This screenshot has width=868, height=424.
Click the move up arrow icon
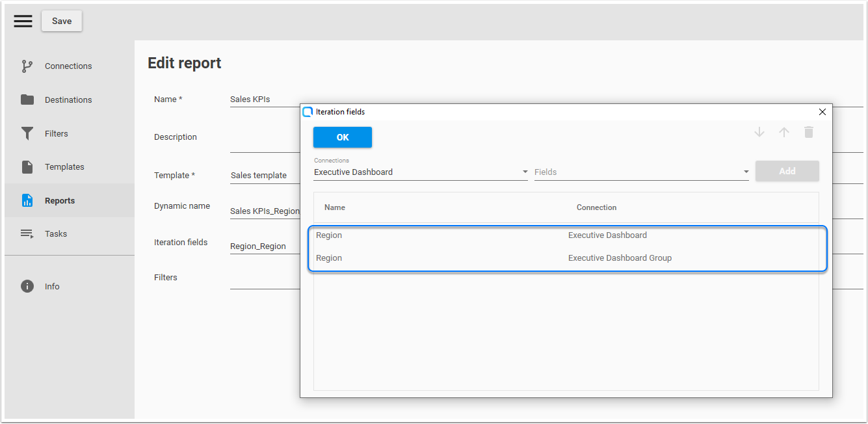[784, 133]
